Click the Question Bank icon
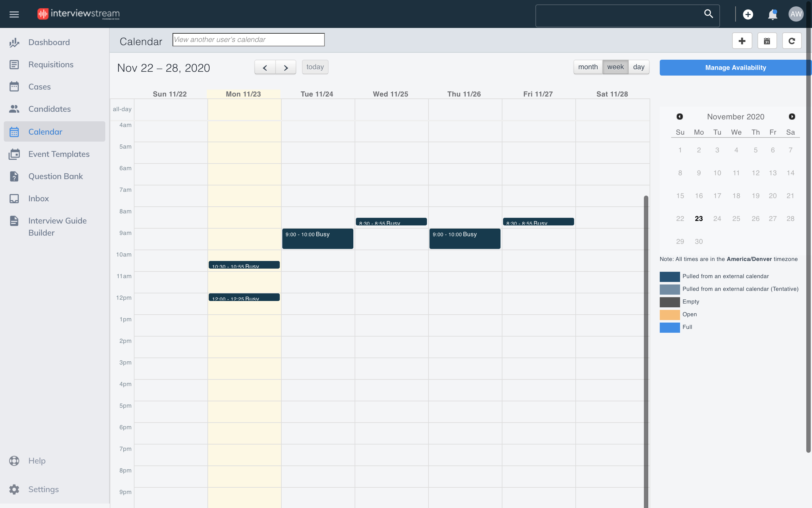Image resolution: width=812 pixels, height=508 pixels. 14,176
